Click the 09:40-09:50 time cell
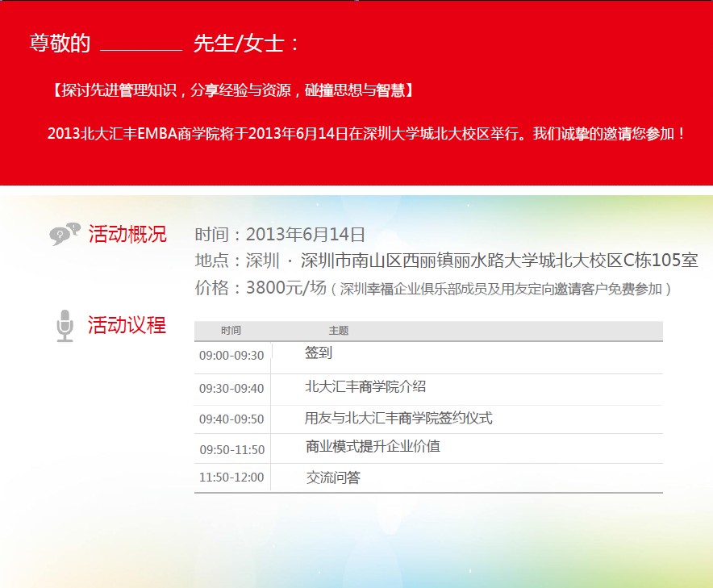 (x=232, y=419)
